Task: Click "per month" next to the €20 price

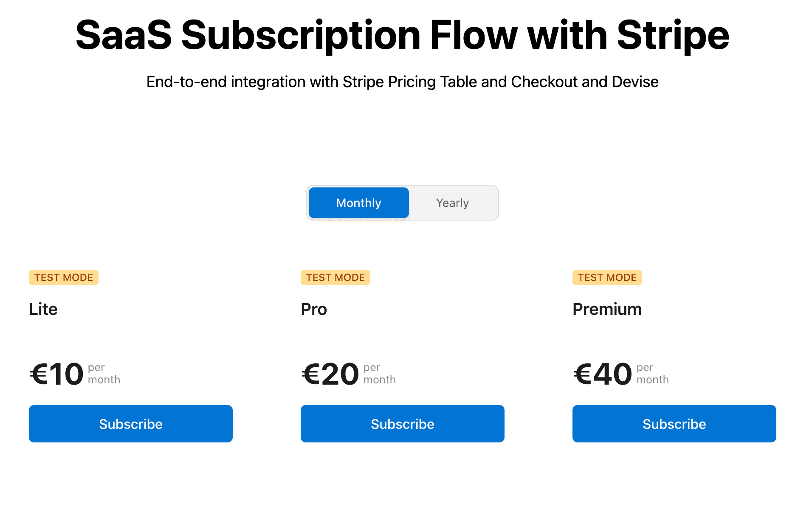Action: pos(379,374)
